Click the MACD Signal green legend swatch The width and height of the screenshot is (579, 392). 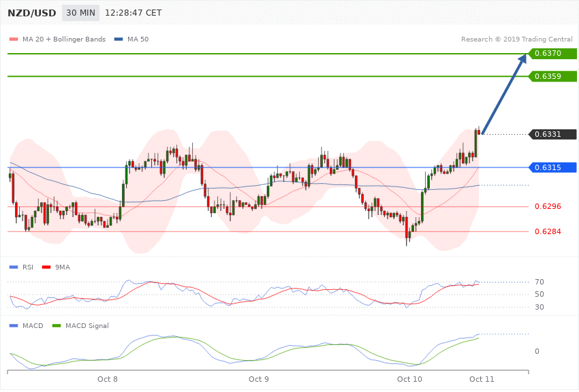click(x=57, y=325)
